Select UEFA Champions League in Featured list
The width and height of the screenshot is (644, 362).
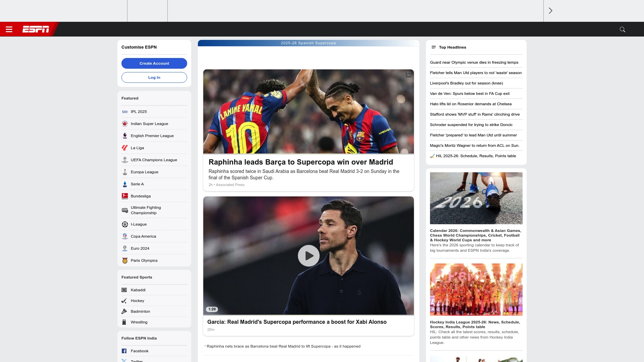click(x=154, y=160)
